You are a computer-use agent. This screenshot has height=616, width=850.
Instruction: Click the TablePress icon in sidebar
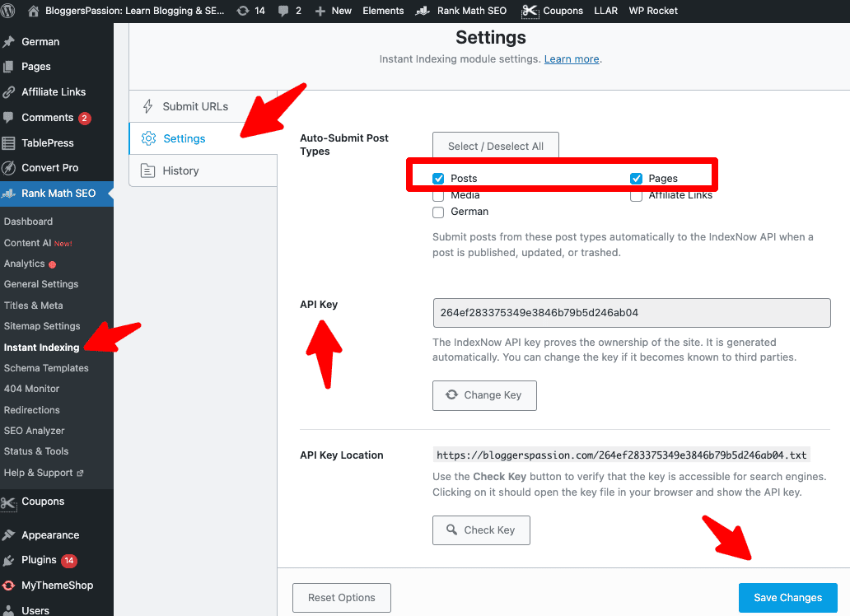click(9, 142)
